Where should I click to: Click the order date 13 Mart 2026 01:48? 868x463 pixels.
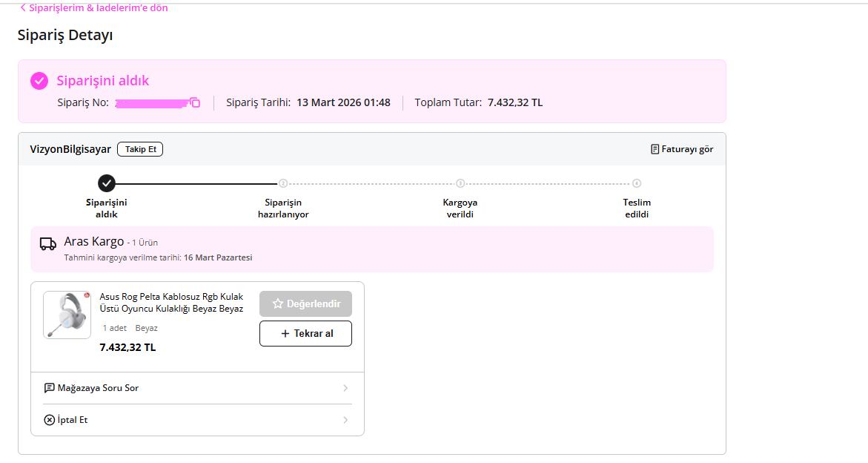pyautogui.click(x=343, y=102)
